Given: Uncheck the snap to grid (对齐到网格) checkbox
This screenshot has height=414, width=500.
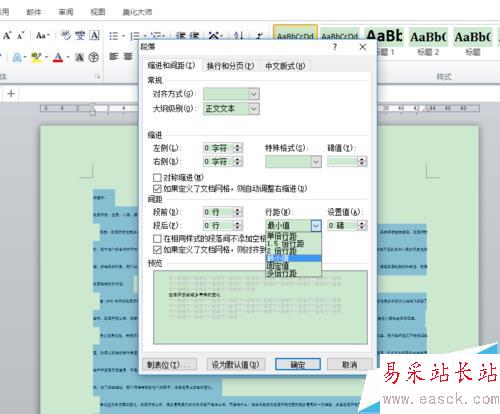Looking at the screenshot, I should coord(157,250).
